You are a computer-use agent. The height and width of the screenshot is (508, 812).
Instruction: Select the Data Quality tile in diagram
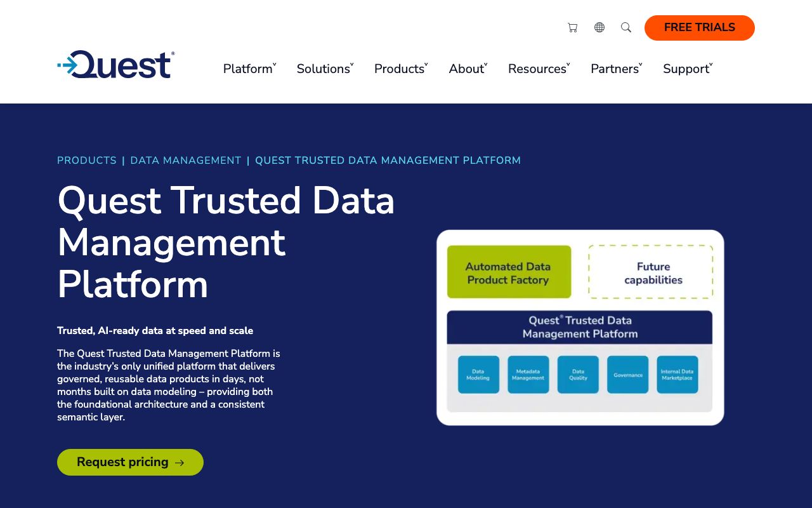click(x=578, y=375)
